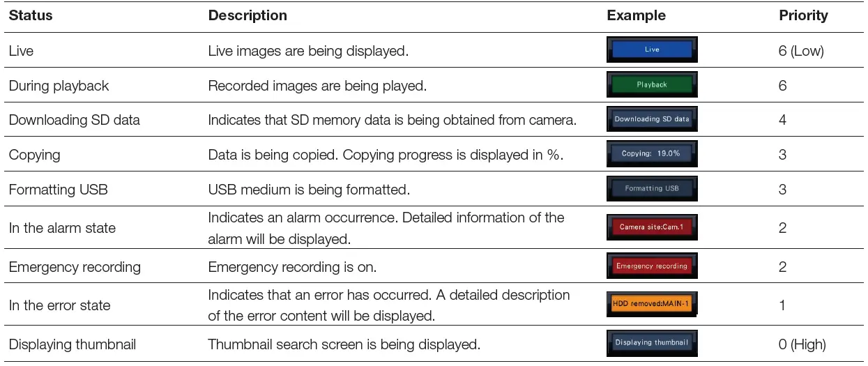
Task: Click the Copying 19.0% progress indicator
Action: pos(652,154)
